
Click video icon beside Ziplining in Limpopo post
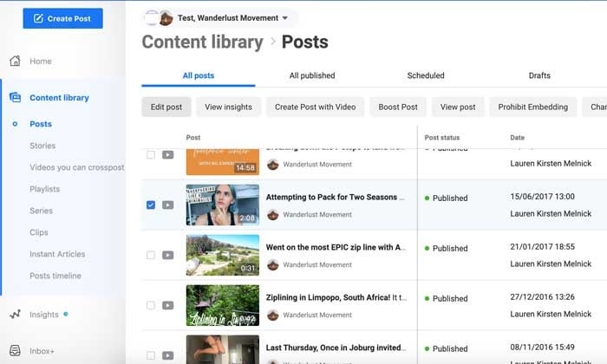tap(167, 305)
